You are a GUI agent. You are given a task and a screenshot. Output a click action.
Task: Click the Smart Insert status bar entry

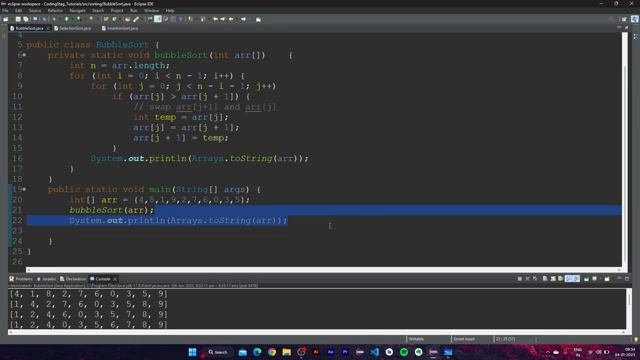[464, 339]
